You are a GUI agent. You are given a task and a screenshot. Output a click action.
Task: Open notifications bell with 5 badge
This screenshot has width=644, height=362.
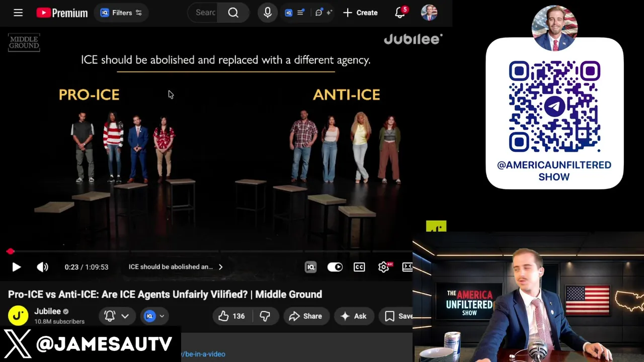click(x=400, y=13)
